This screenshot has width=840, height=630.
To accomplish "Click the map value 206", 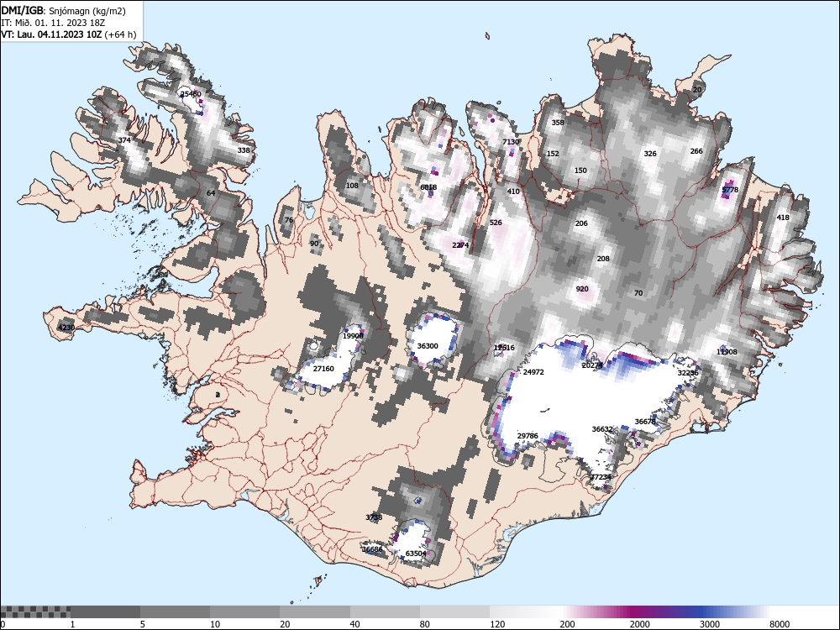I will (x=581, y=223).
